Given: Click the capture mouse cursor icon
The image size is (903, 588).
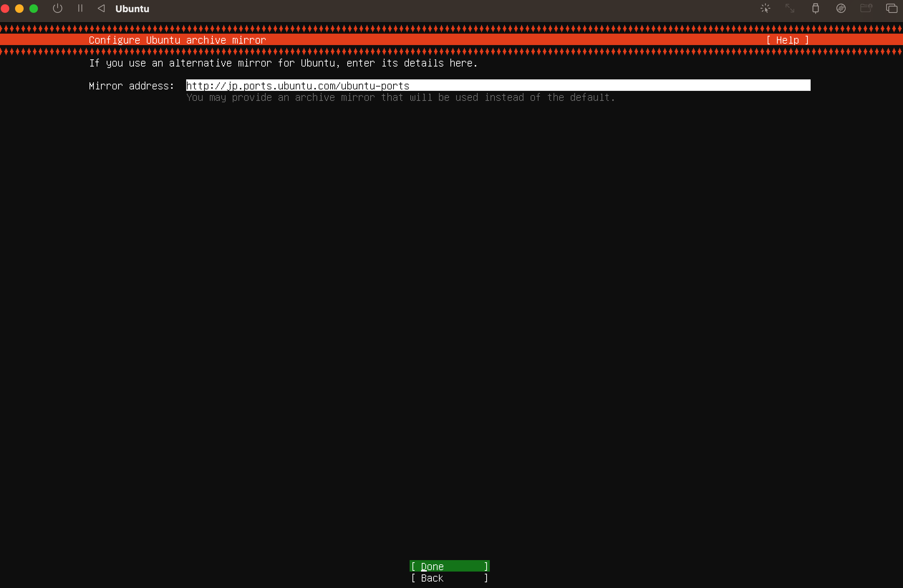Looking at the screenshot, I should click(x=765, y=8).
